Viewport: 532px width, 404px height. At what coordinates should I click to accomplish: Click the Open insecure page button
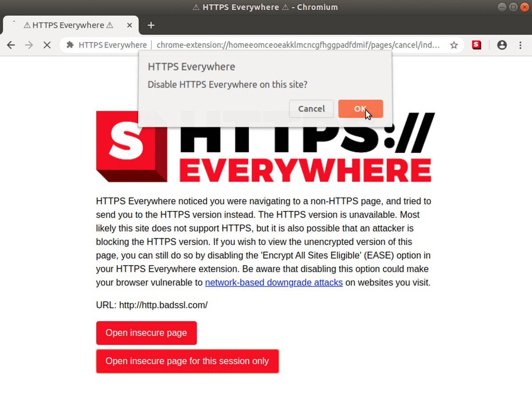tap(146, 333)
